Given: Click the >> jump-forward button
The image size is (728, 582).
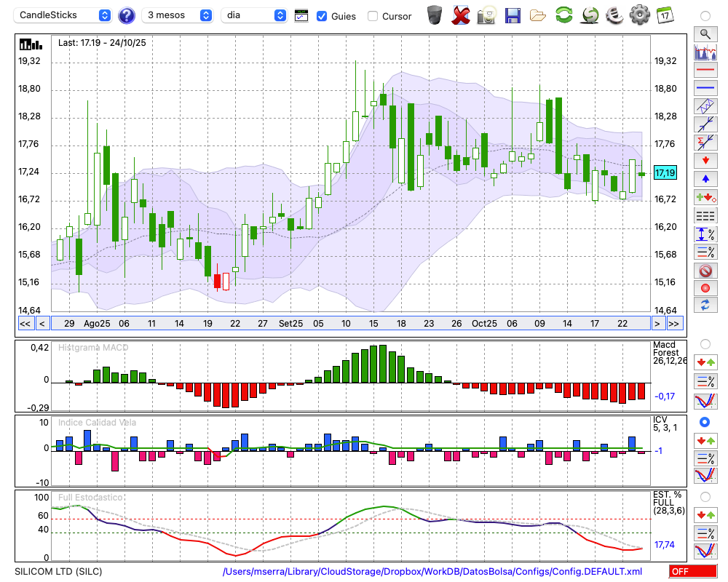Looking at the screenshot, I should pos(674,324).
